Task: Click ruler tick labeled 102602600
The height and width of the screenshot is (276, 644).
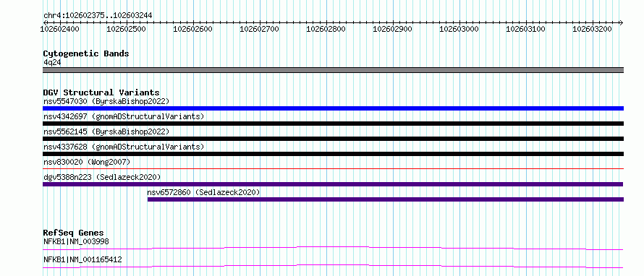Action: coord(193,29)
